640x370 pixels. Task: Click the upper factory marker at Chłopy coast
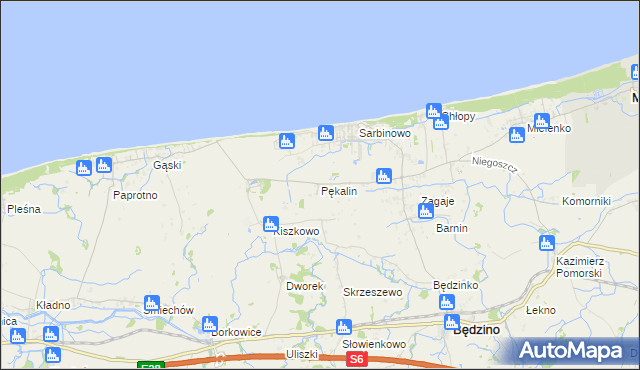click(x=433, y=111)
